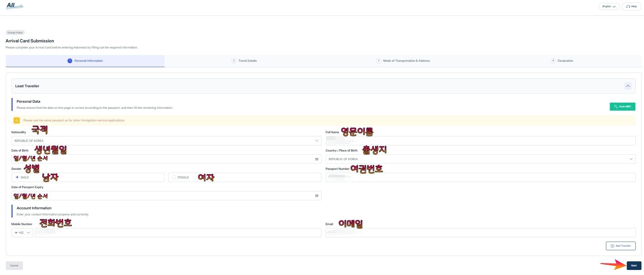Open the Passport Expiry calendar icon
Image resolution: width=644 pixels, height=275 pixels.
pos(316,196)
